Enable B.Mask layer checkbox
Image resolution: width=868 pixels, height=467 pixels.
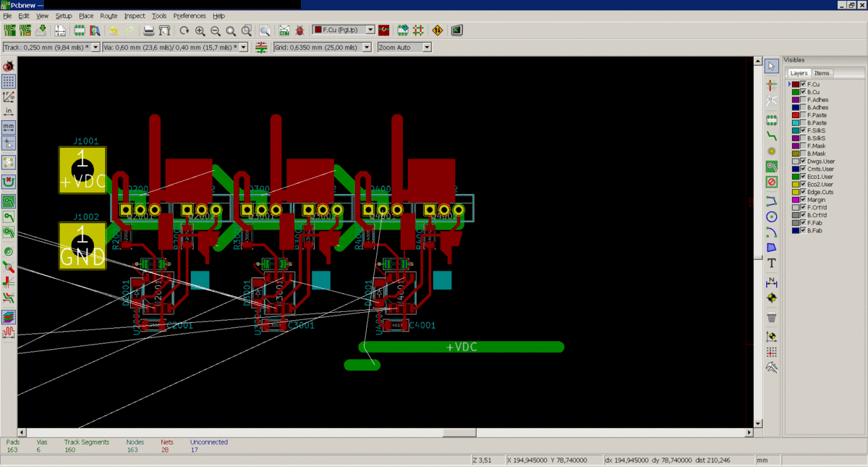[803, 153]
